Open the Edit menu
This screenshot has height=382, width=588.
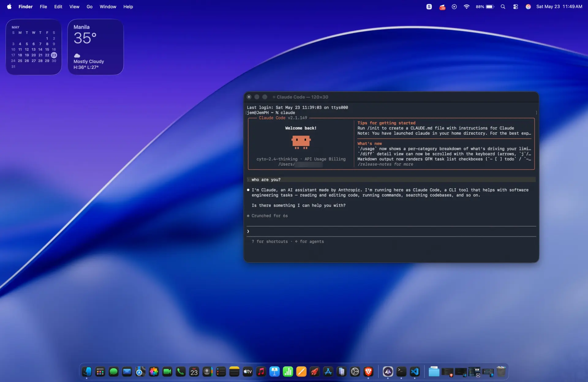pyautogui.click(x=58, y=6)
